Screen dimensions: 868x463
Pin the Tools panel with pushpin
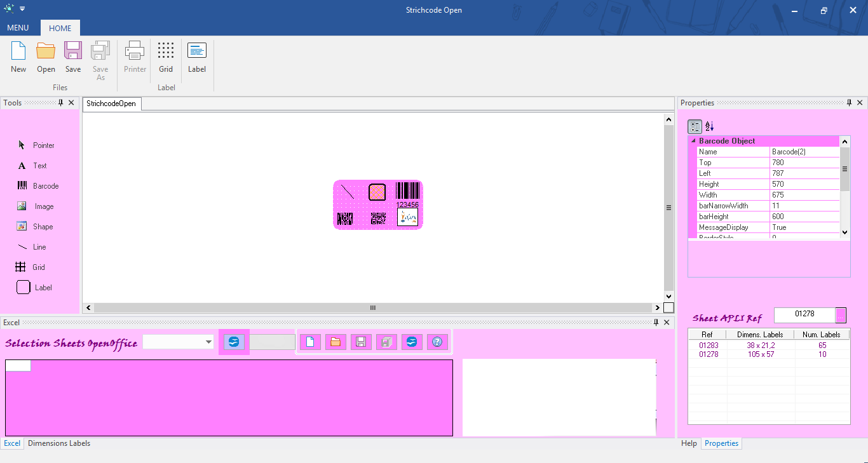point(61,103)
